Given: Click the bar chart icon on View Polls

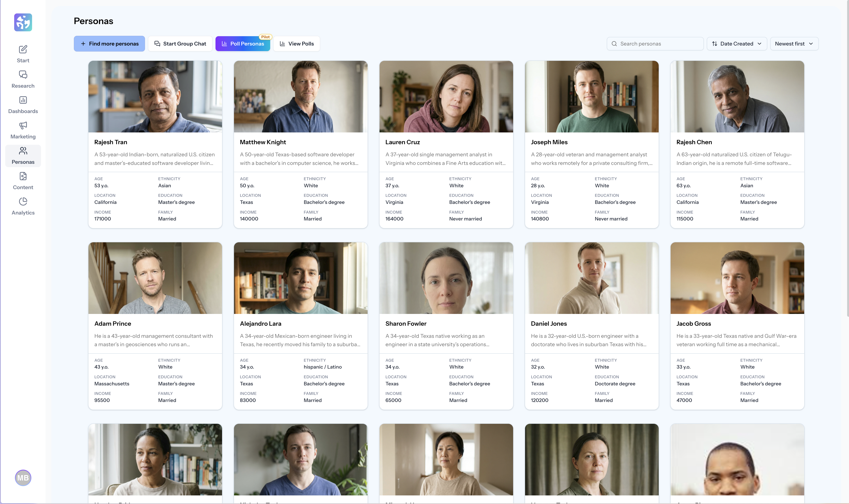Looking at the screenshot, I should click(x=282, y=44).
